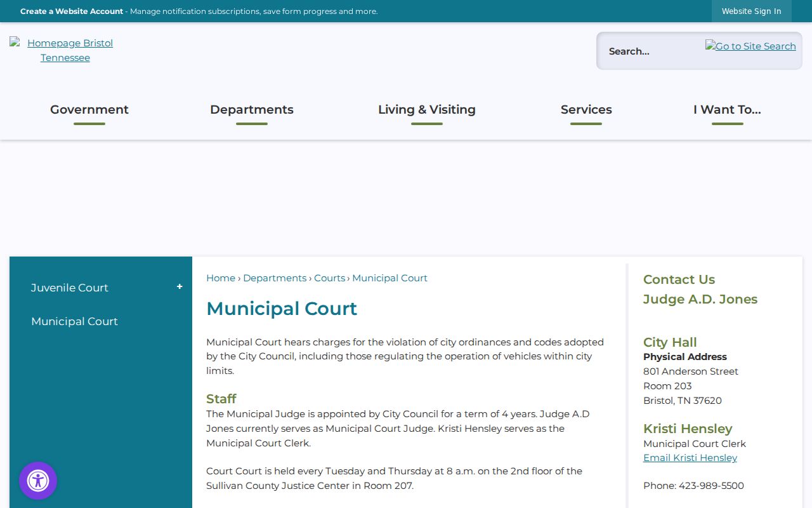812x508 pixels.
Task: Open the Living & Visiting menu
Action: (427, 110)
